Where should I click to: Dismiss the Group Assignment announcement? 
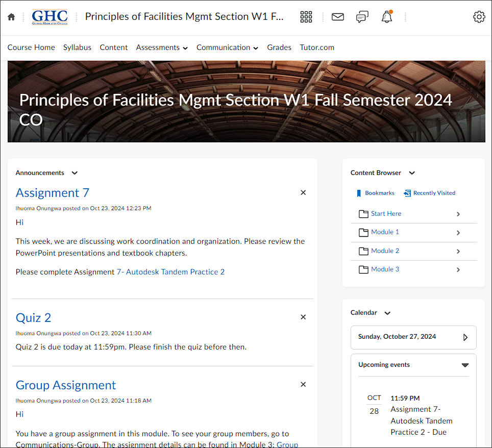(303, 385)
